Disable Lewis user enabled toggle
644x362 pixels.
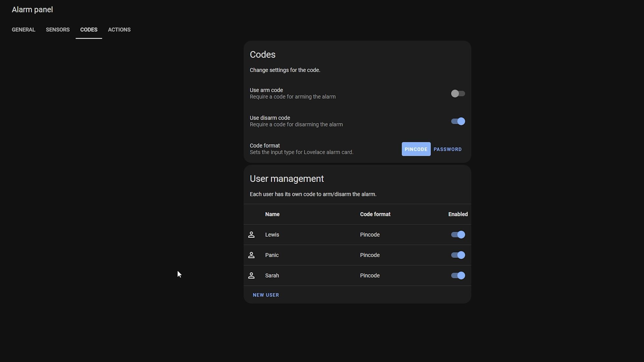(x=458, y=235)
